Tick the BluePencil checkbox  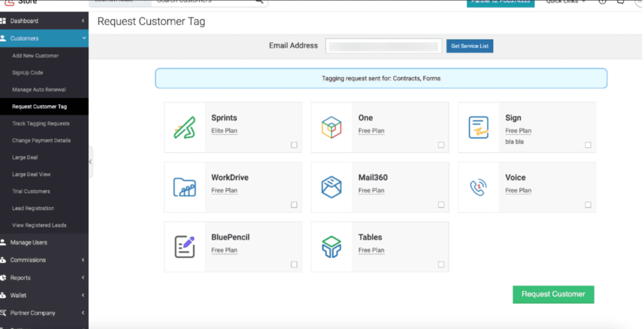[x=294, y=264]
